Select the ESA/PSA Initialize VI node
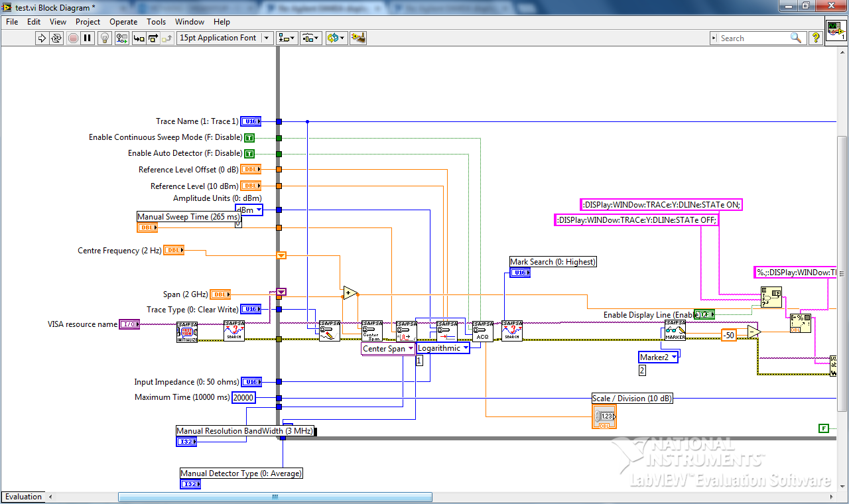This screenshot has height=504, width=849. tap(187, 332)
